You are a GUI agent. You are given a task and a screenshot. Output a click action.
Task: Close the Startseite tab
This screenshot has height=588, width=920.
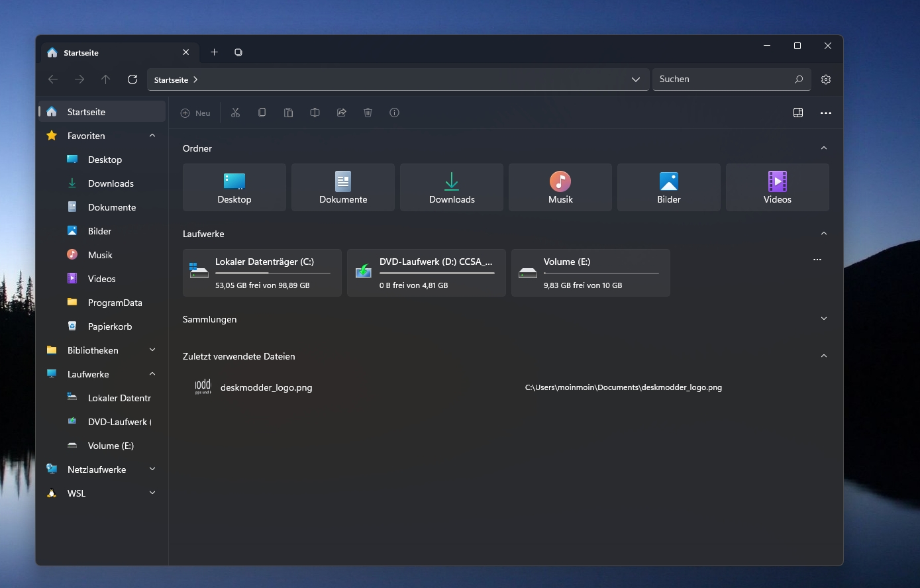coord(185,52)
